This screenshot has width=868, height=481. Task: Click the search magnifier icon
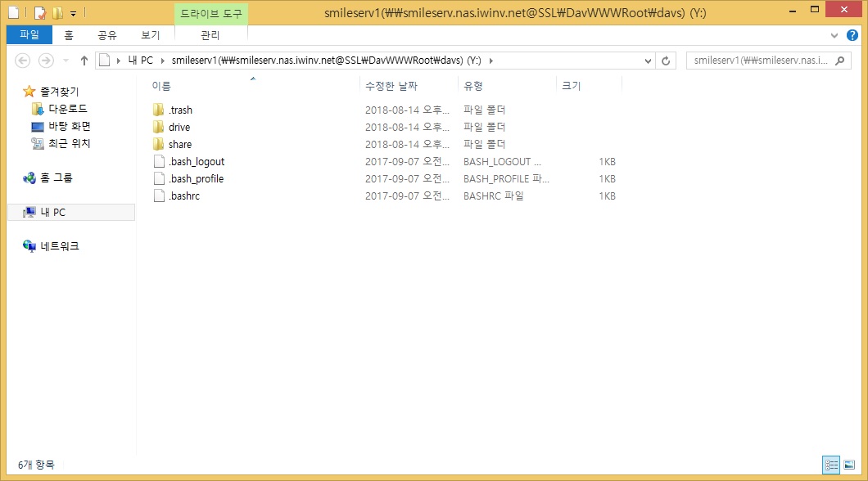(x=840, y=61)
